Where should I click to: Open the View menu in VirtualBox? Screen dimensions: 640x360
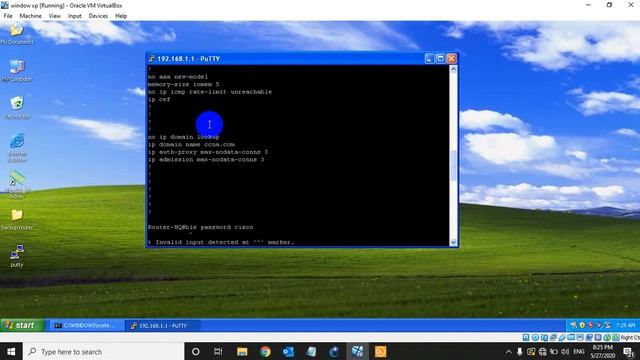[x=55, y=16]
